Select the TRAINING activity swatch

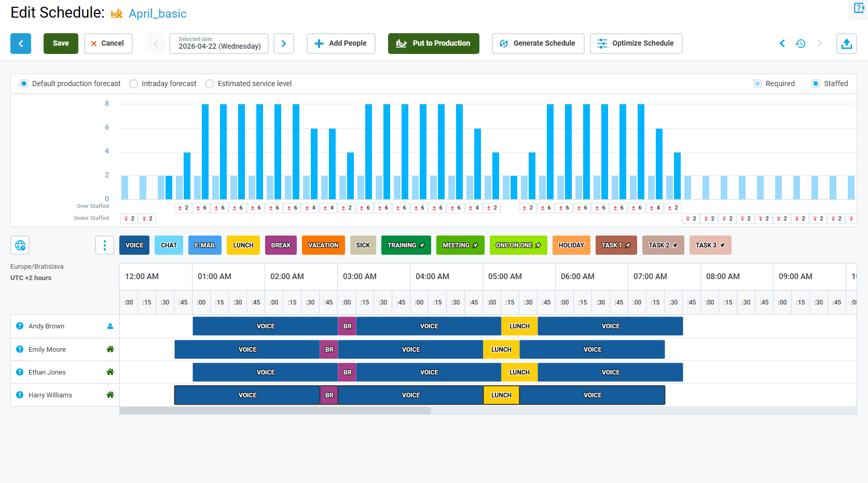point(406,245)
